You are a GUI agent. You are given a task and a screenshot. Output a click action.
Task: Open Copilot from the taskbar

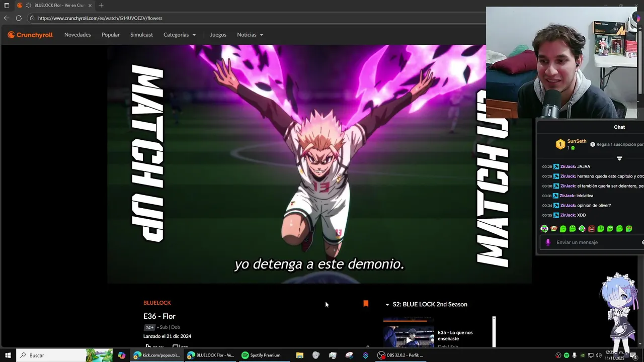pos(121,355)
